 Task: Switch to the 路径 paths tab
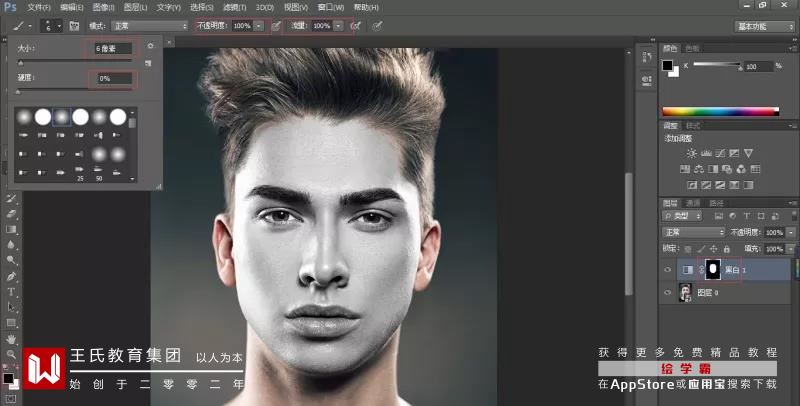pos(716,203)
